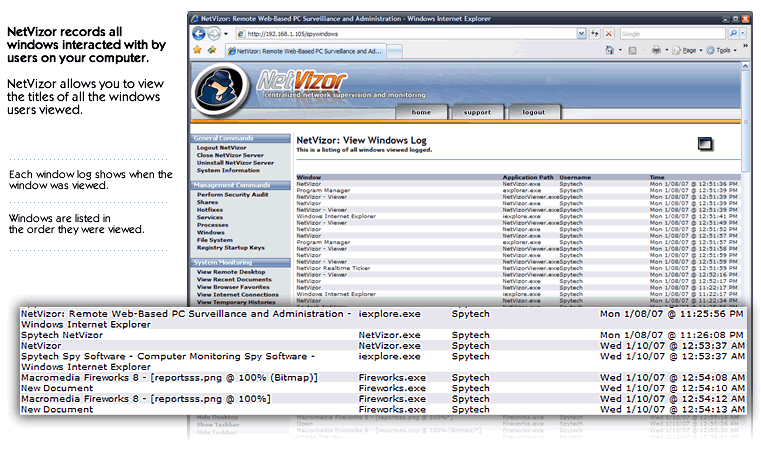Click the browser Back arrow button

tap(199, 32)
